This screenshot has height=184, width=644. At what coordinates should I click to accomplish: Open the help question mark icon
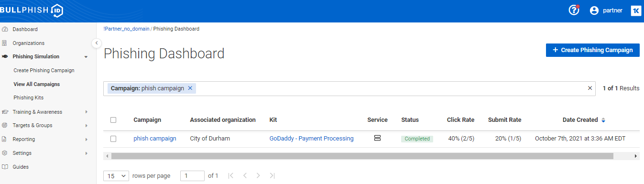(x=574, y=10)
